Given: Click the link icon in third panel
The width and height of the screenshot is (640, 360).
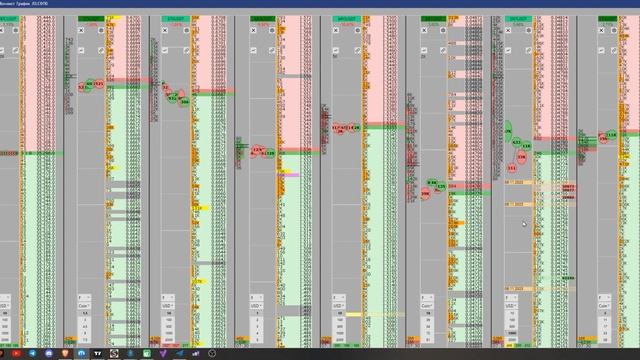Looking at the screenshot, I should [x=187, y=50].
